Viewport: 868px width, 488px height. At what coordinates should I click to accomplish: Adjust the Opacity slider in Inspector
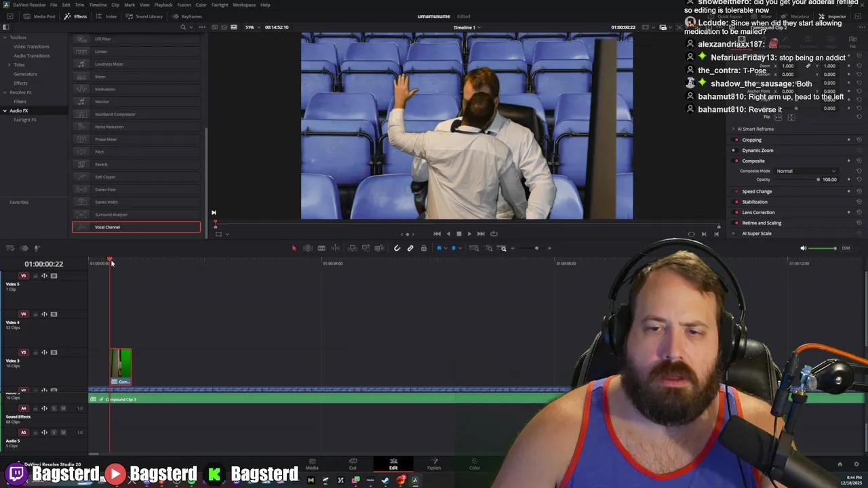tap(797, 180)
